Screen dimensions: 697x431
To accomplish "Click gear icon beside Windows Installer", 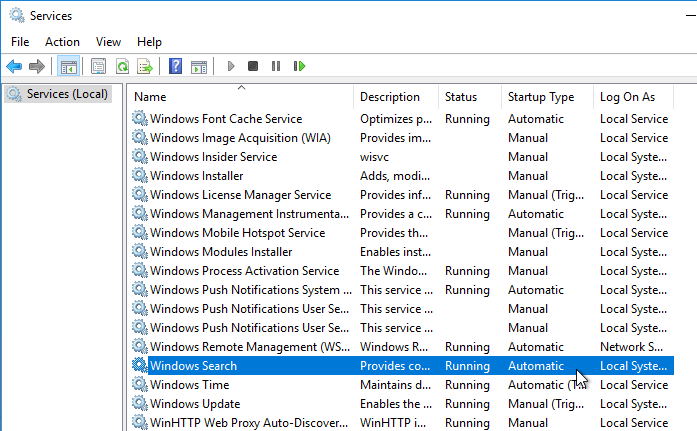I will pos(140,175).
